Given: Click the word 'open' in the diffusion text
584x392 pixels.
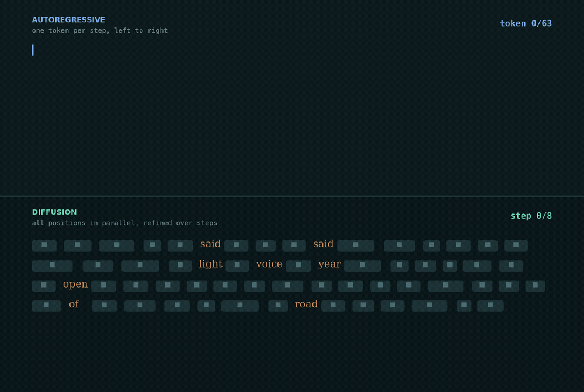Looking at the screenshot, I should pyautogui.click(x=75, y=285).
